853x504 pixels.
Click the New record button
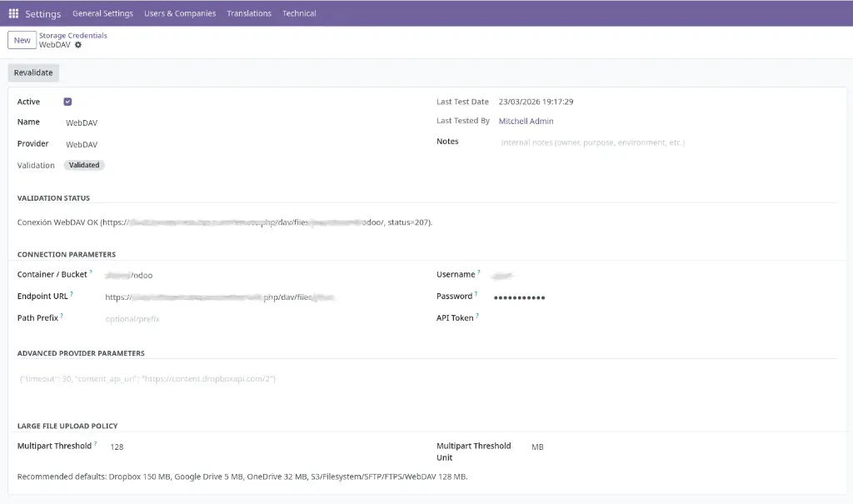point(22,40)
